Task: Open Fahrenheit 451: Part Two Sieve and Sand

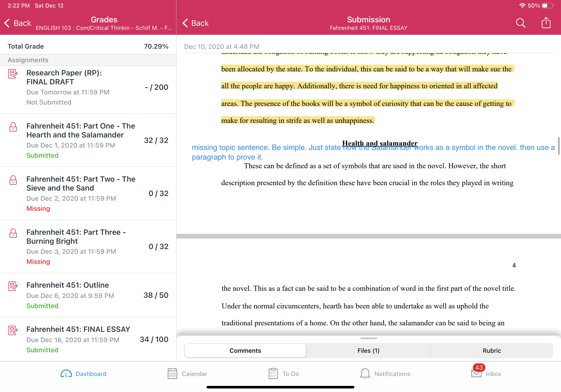Action: pos(88,193)
